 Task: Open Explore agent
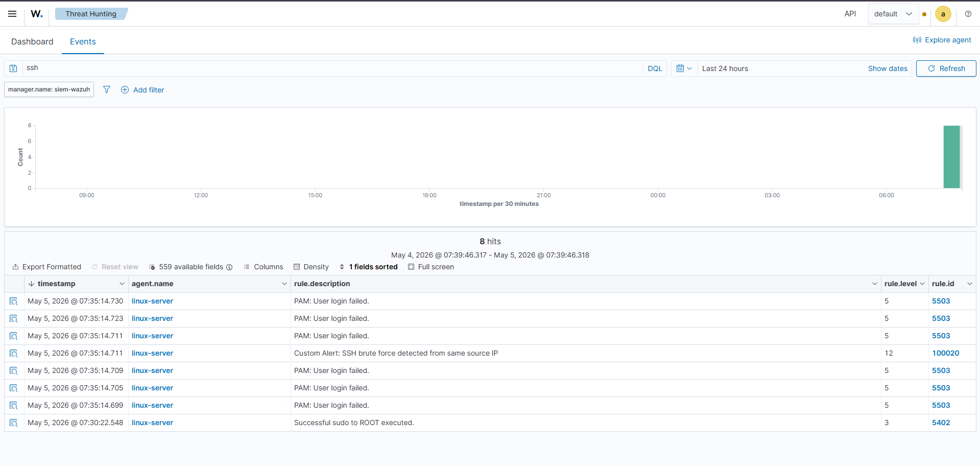point(942,40)
